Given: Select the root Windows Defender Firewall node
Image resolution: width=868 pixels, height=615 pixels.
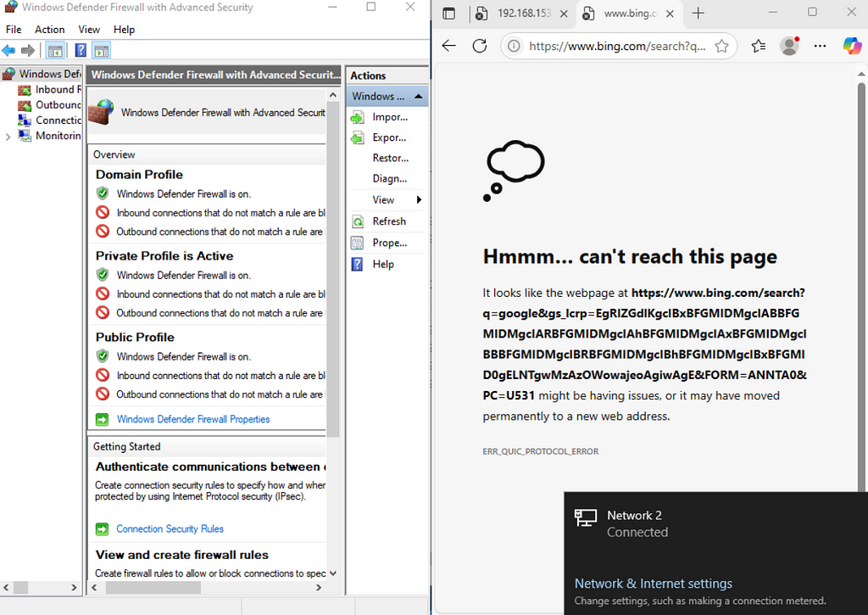Looking at the screenshot, I should (42, 74).
